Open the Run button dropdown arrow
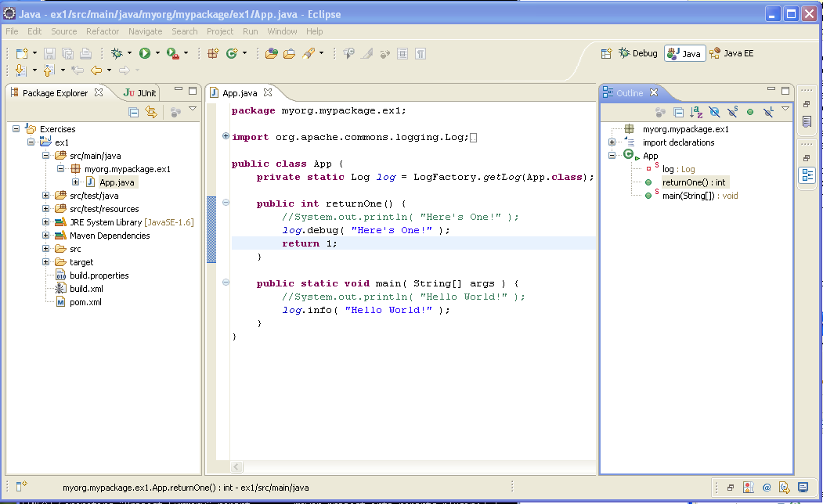The width and height of the screenshot is (823, 504). click(x=157, y=53)
